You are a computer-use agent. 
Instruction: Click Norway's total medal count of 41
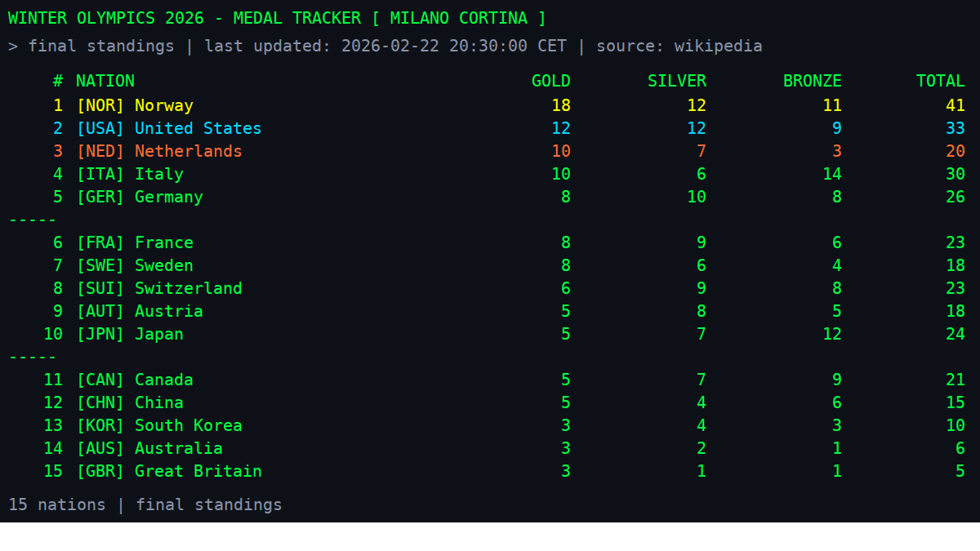955,105
